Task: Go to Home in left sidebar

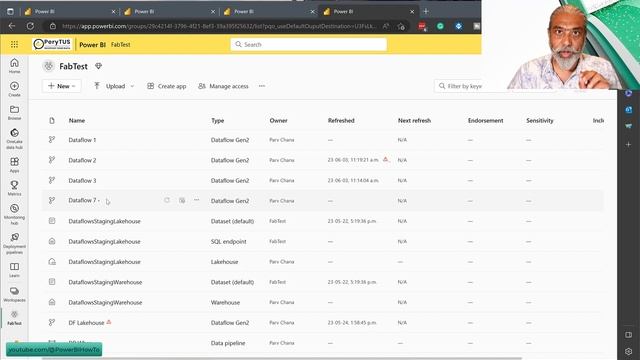Action: click(x=14, y=66)
